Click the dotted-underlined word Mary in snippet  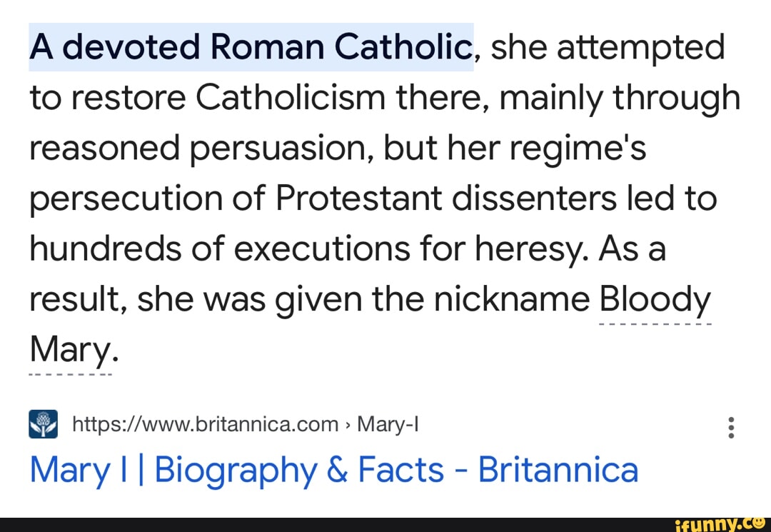coord(69,350)
